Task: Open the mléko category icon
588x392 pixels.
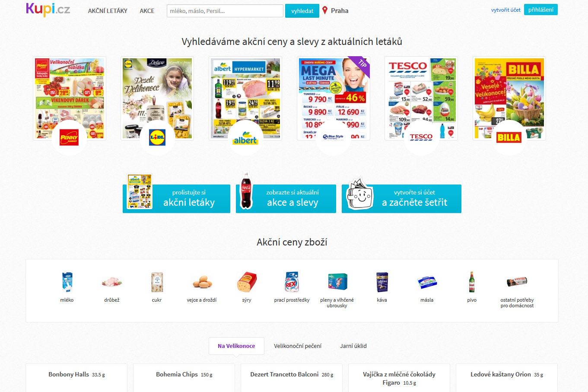Action: coord(67,282)
